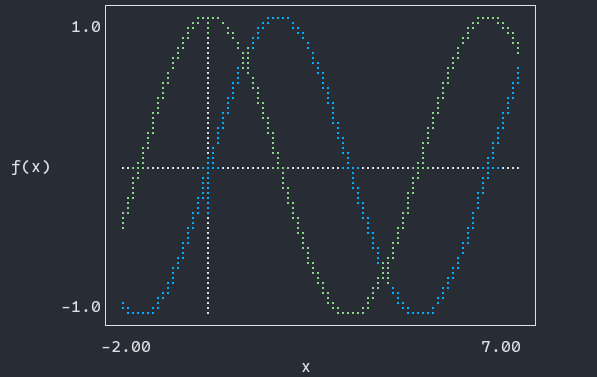
Task: Click the x-axis maximum value '7.00'
Action: click(501, 347)
